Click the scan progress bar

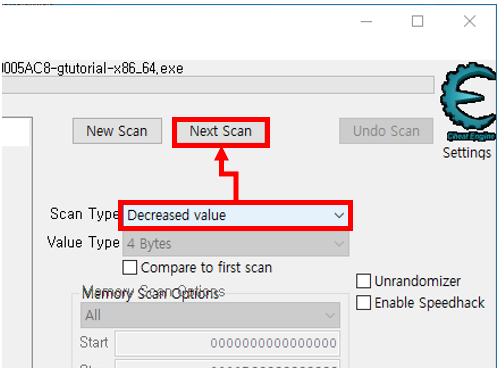tap(218, 85)
